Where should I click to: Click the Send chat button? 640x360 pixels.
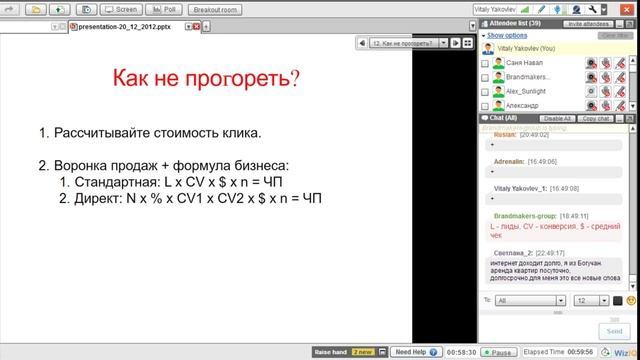pyautogui.click(x=614, y=331)
